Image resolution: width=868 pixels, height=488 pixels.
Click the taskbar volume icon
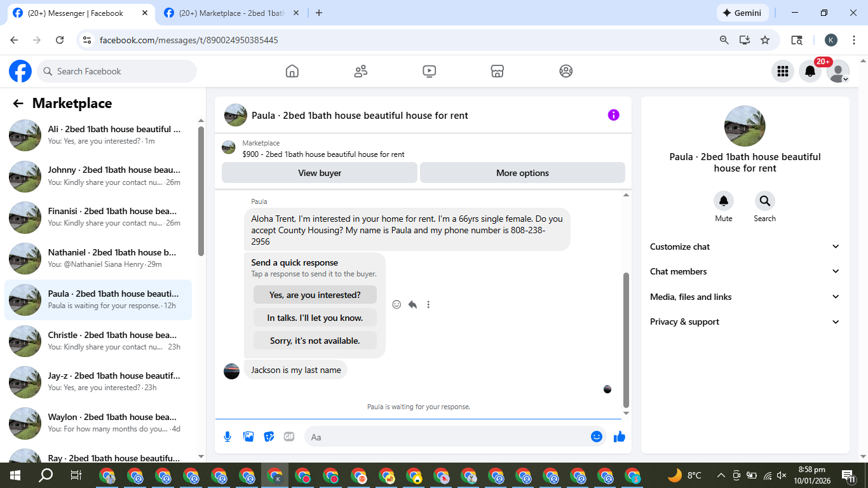tap(782, 475)
